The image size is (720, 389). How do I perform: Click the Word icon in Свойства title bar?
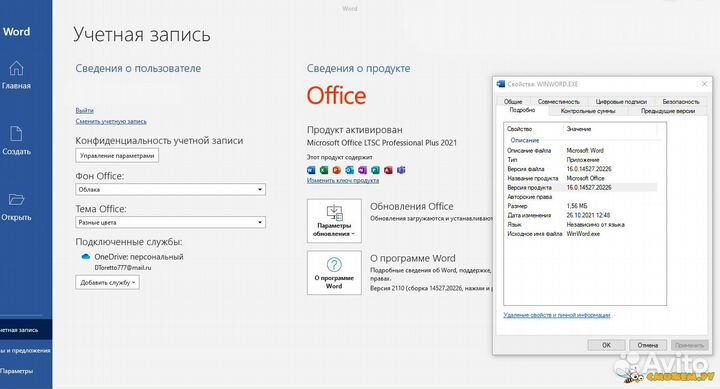[x=501, y=84]
